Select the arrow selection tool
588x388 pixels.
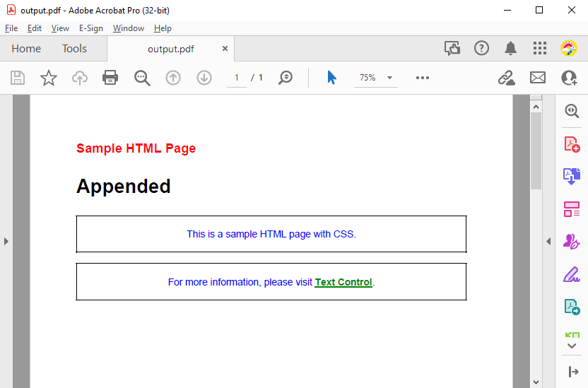[331, 78]
